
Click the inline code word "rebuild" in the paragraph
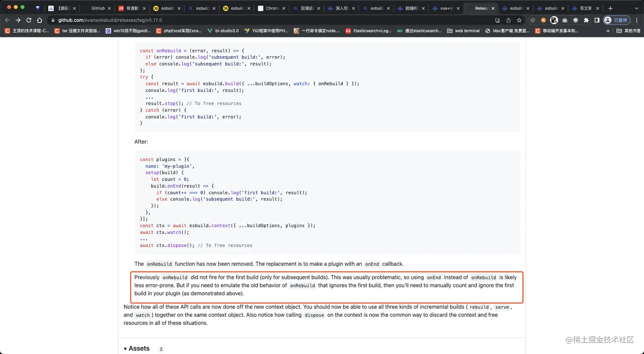pyautogui.click(x=479, y=307)
